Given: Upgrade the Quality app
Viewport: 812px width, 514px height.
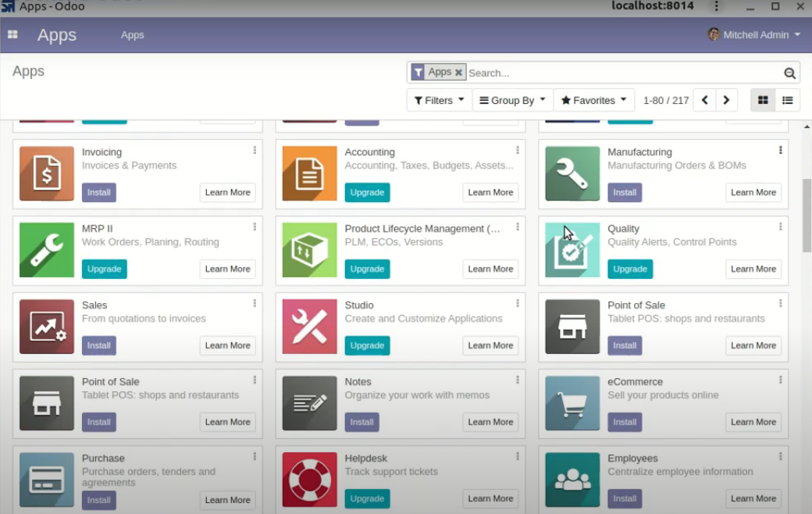Looking at the screenshot, I should pyautogui.click(x=630, y=269).
